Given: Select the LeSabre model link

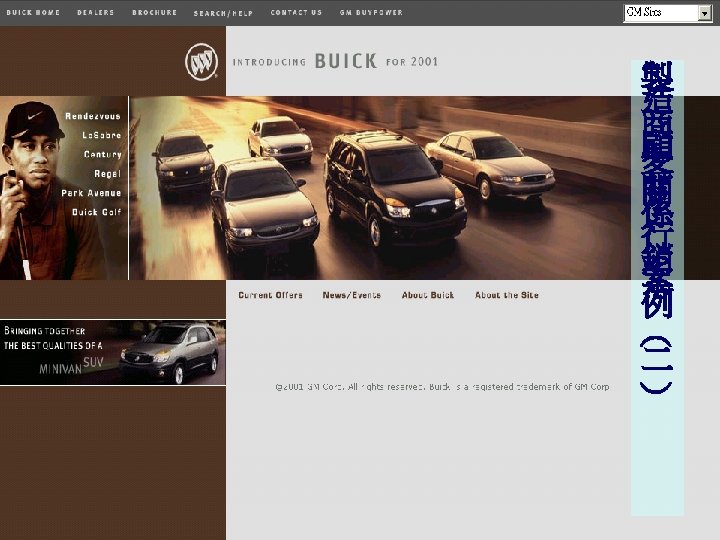Looking at the screenshot, I should coord(101,135).
